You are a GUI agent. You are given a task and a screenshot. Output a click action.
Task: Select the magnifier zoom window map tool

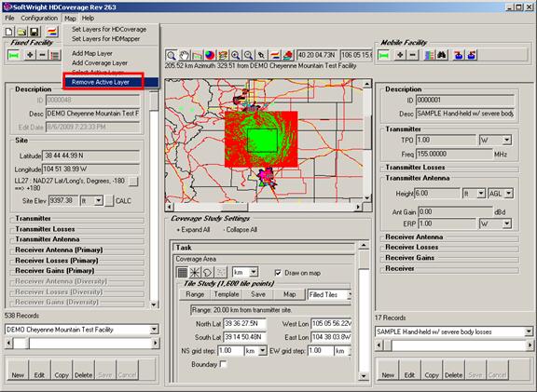point(171,55)
